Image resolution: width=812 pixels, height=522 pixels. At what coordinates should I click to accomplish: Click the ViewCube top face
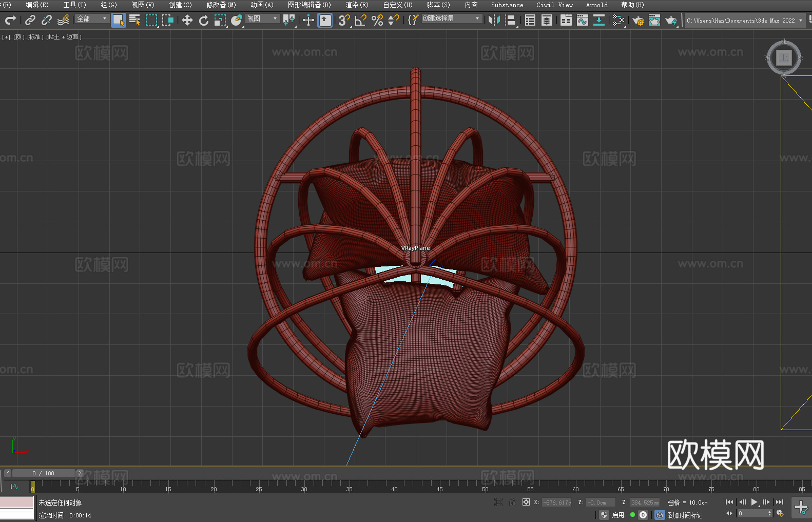point(784,57)
